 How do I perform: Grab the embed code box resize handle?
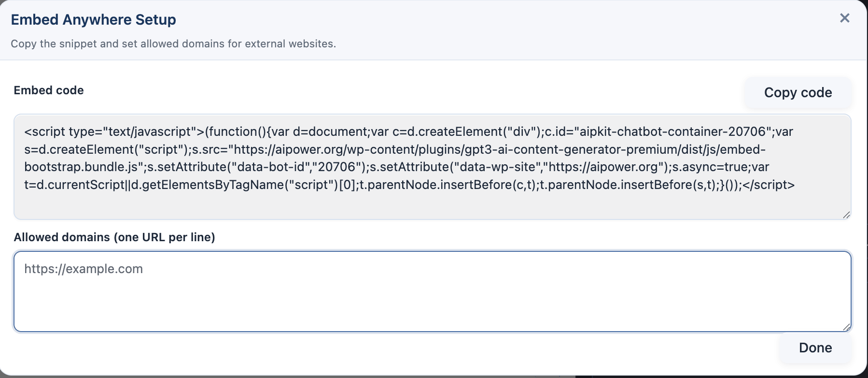[846, 215]
